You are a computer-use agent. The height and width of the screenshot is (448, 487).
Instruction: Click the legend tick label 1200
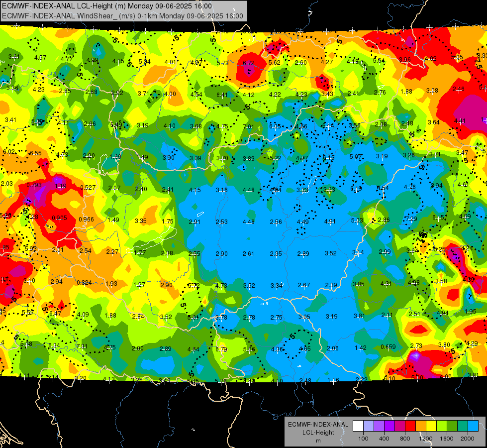pos(426,439)
